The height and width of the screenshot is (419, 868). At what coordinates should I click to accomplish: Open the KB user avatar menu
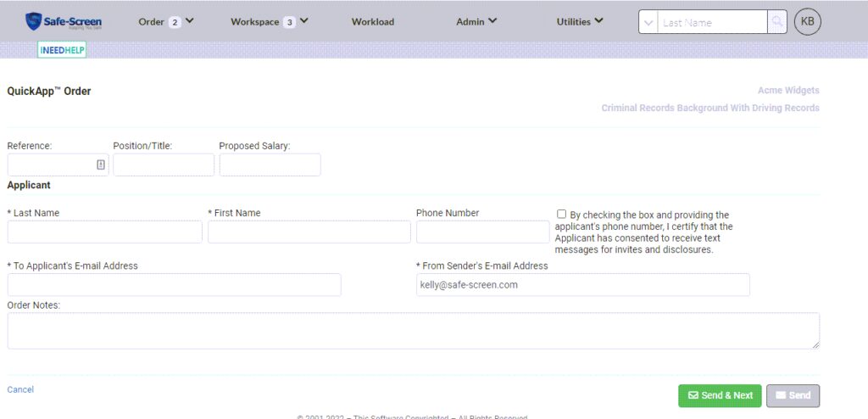[x=807, y=22]
